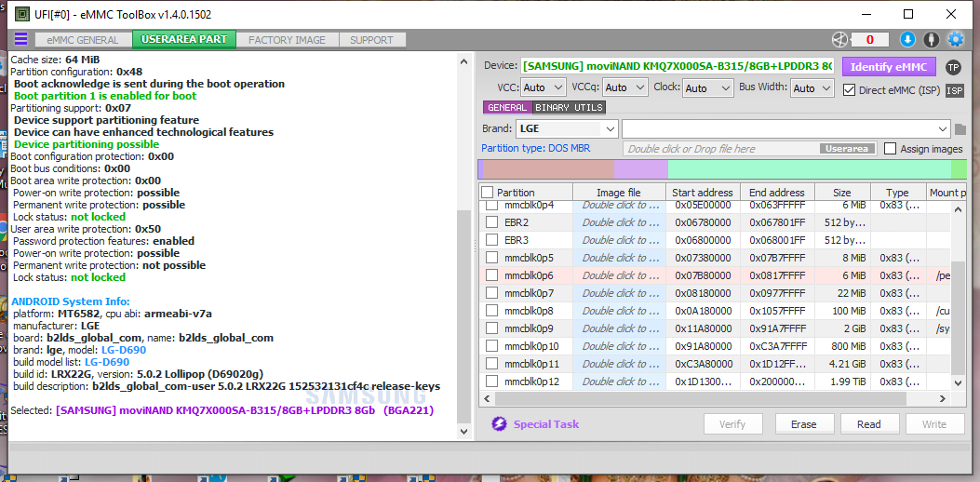
Task: Click the round TP icon
Action: point(953,67)
